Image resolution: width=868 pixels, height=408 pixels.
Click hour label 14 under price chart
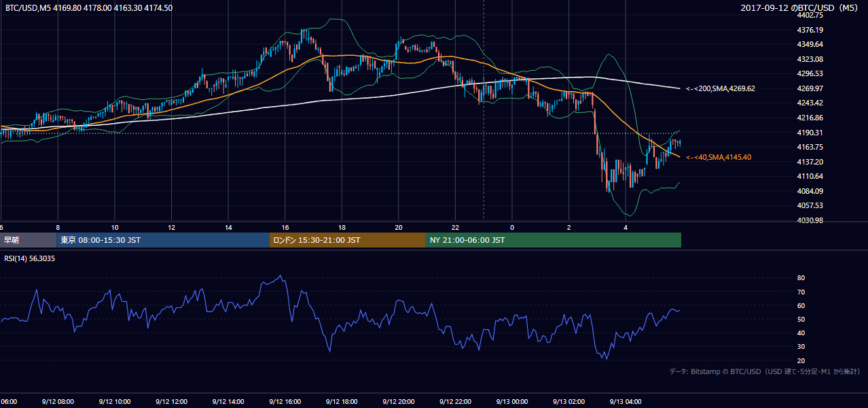[x=228, y=228]
